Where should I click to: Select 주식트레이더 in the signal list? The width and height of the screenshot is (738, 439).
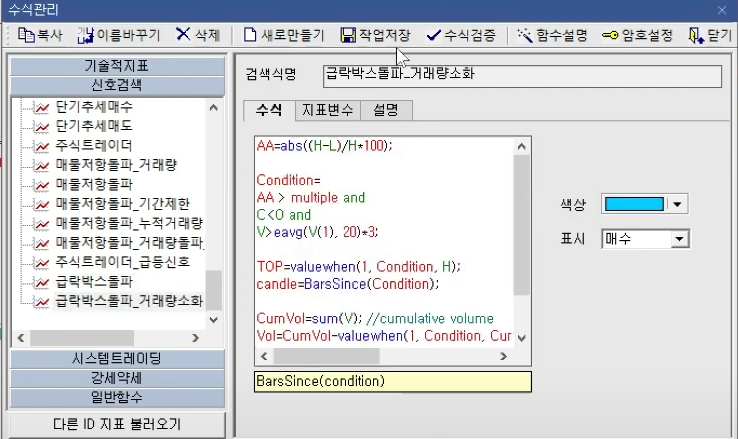(94, 145)
